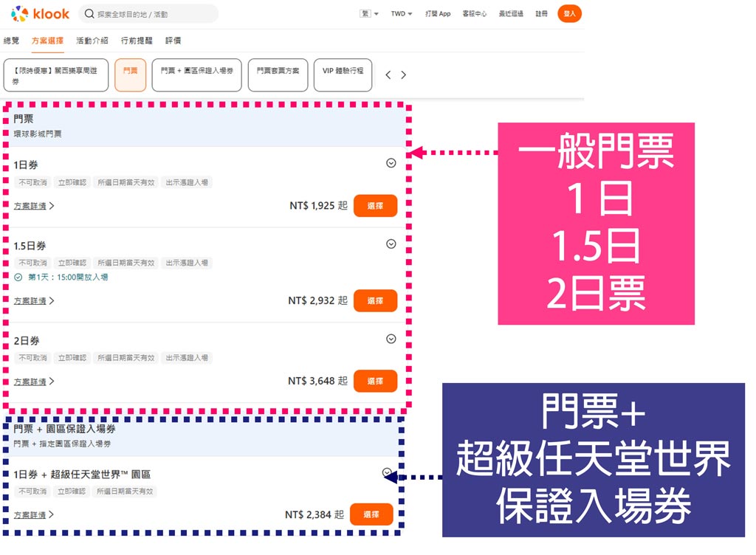
Task: Click the 出示憑證入場 tag under 2日券
Action: (187, 358)
